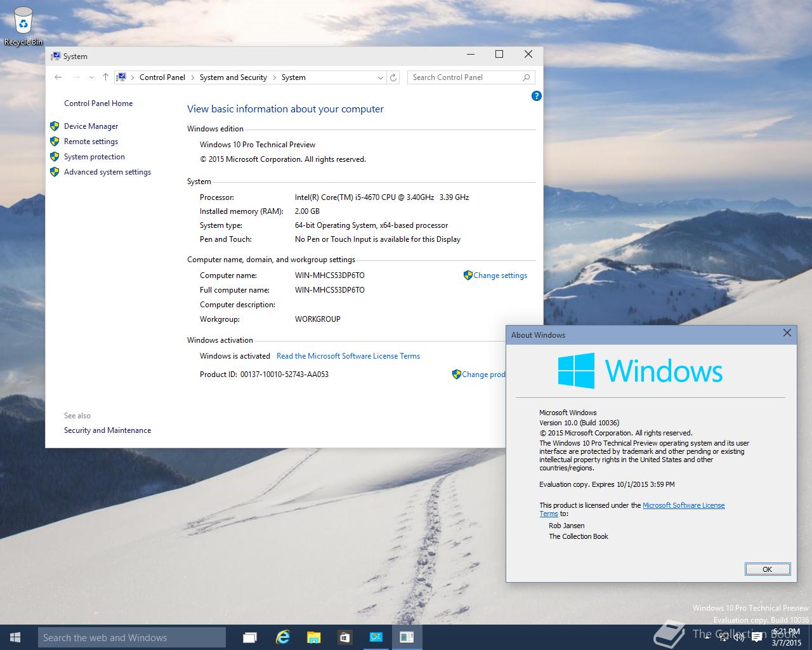Click shield icon beside Advanced system settings
The image size is (812, 650).
click(55, 172)
